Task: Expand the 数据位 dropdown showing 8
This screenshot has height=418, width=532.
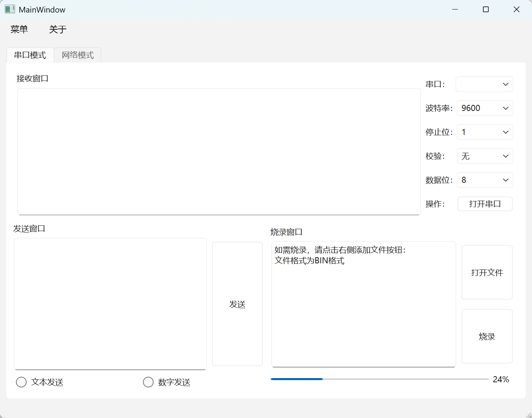Action: point(485,180)
